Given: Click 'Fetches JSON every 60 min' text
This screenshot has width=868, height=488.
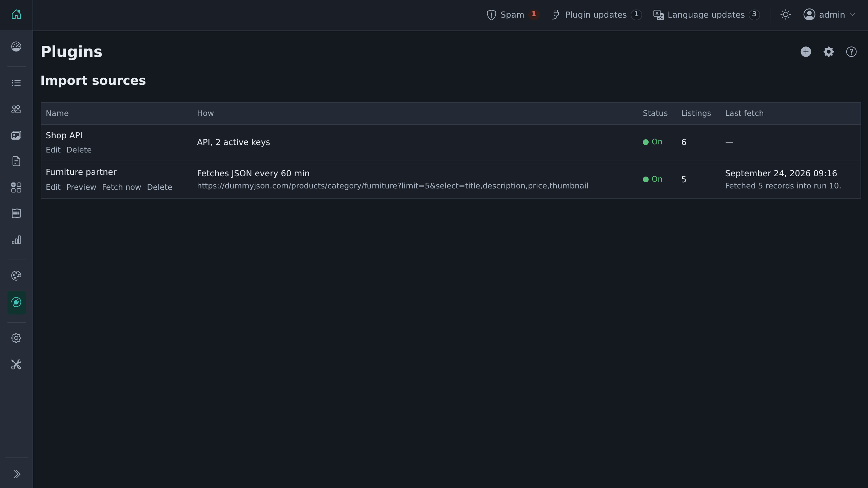Looking at the screenshot, I should (253, 173).
